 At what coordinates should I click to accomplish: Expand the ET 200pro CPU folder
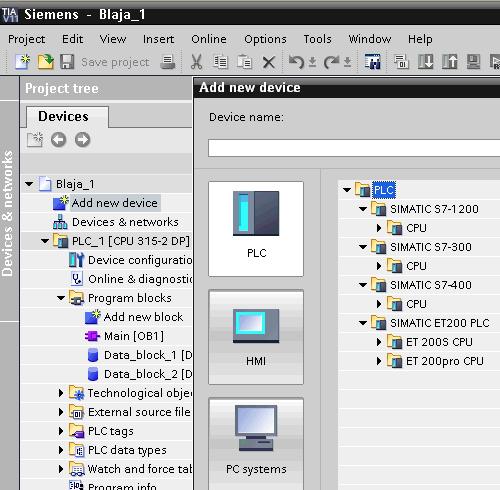click(x=379, y=361)
